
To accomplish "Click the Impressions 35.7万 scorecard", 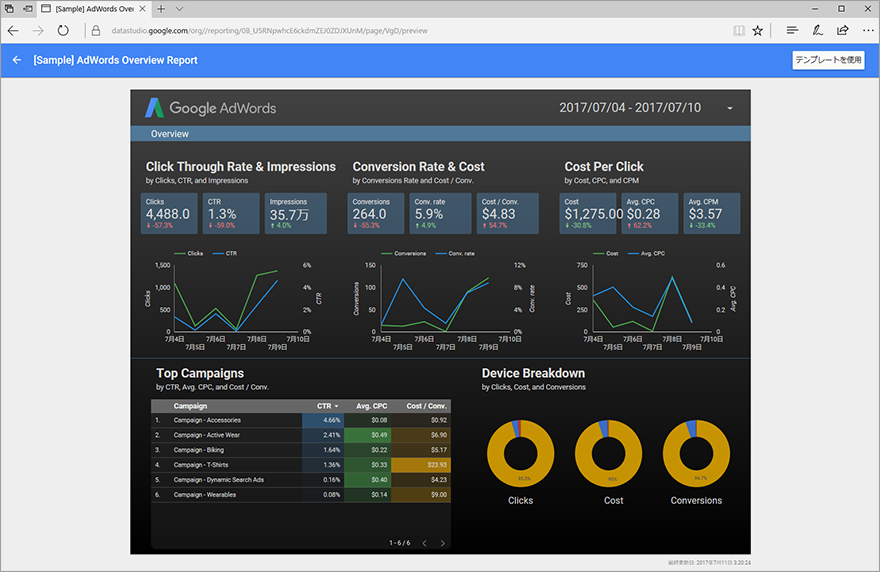I will pos(296,213).
